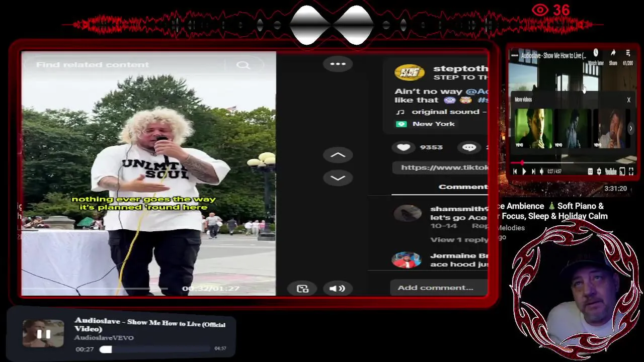Image resolution: width=644 pixels, height=362 pixels.
Task: Click the viewer count eye icon
Action: click(x=540, y=10)
